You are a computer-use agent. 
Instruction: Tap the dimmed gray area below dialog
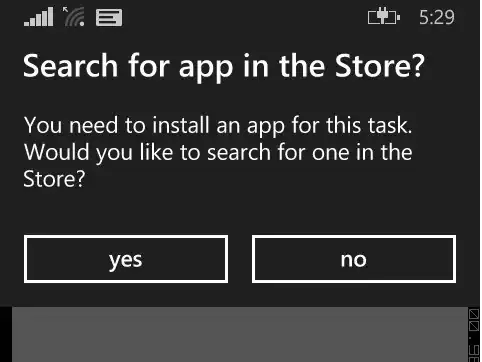pos(240,334)
